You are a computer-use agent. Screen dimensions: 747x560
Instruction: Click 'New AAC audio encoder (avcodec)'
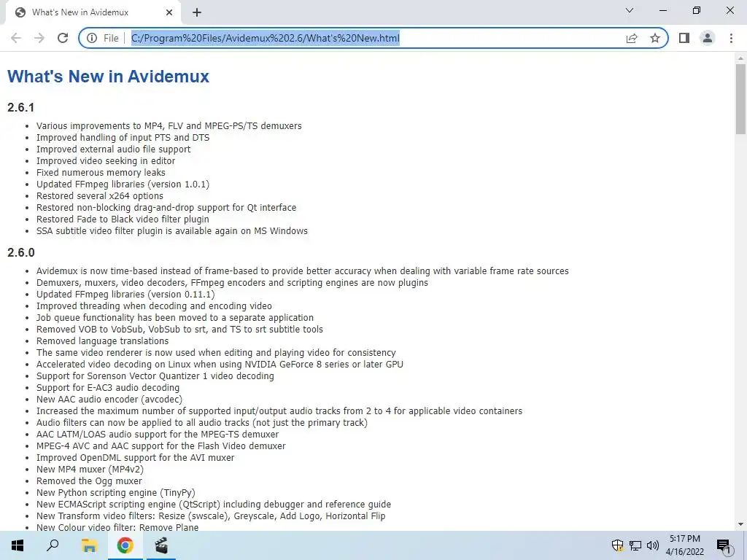(109, 400)
